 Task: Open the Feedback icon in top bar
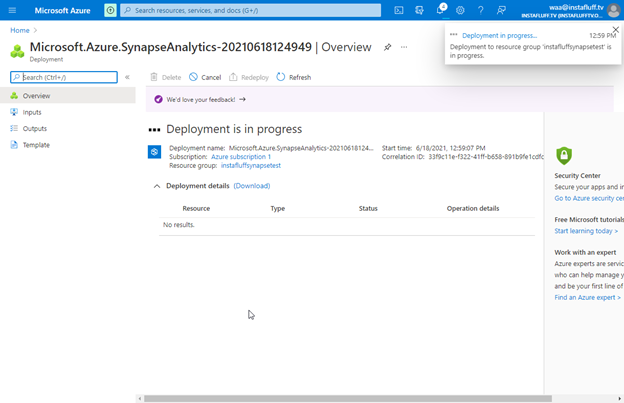tap(501, 10)
